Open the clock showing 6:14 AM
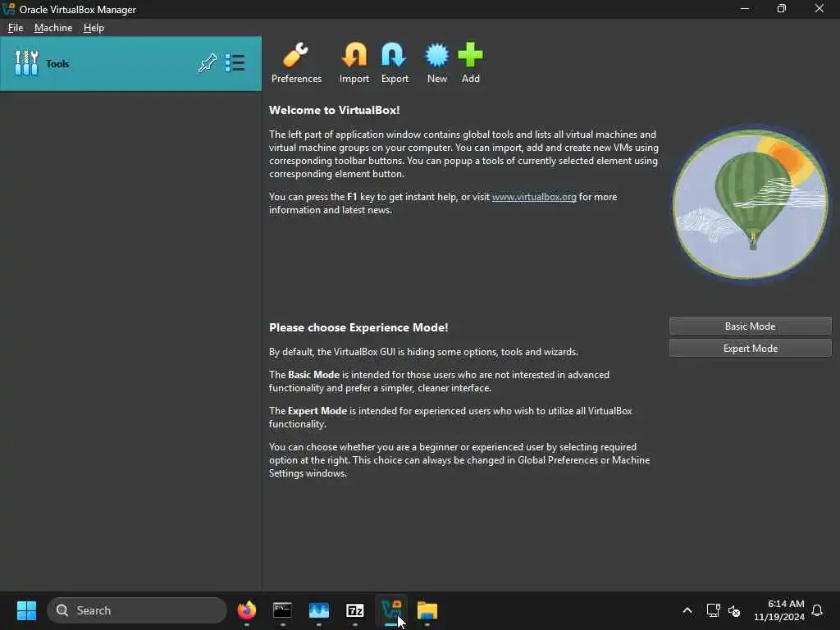The height and width of the screenshot is (630, 840). (779, 610)
